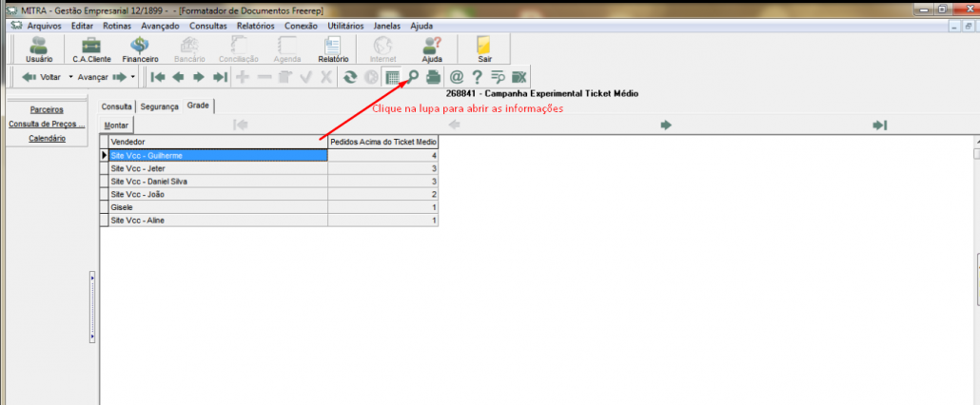Open the Parceiros link in sidebar
Viewport: 980px width, 405px height.
(47, 109)
